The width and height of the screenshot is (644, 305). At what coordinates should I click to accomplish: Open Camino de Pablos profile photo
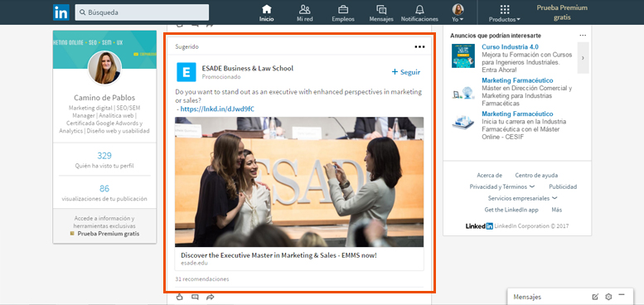(104, 68)
